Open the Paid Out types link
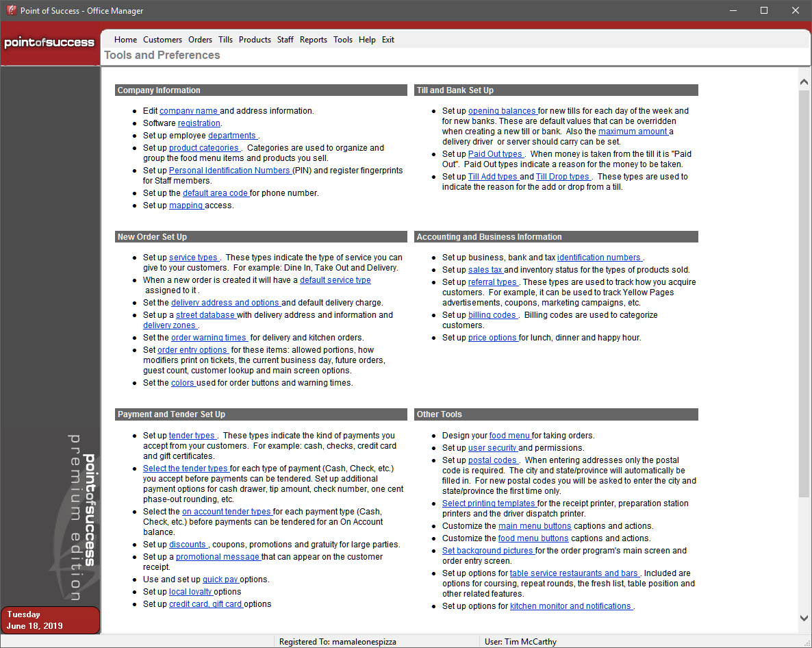Viewport: 812px width, 648px height. point(496,154)
